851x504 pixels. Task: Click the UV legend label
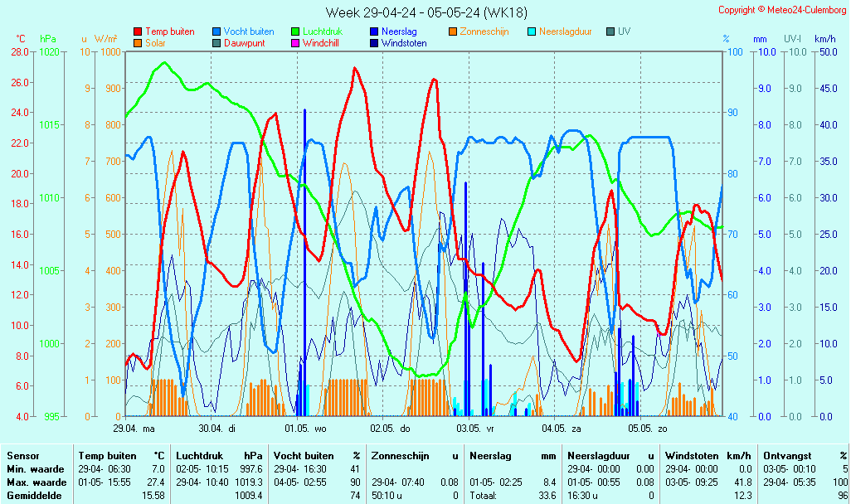624,31
